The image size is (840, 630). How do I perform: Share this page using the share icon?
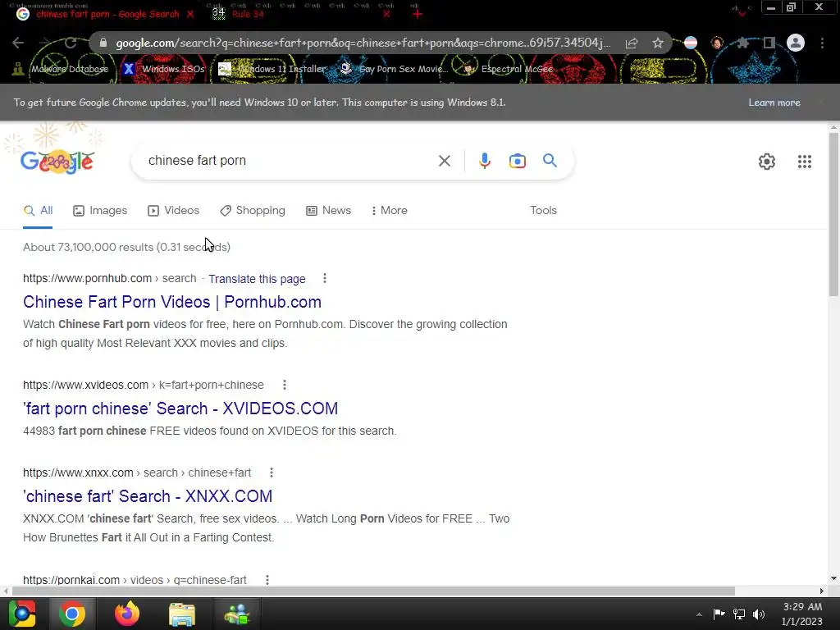[632, 43]
